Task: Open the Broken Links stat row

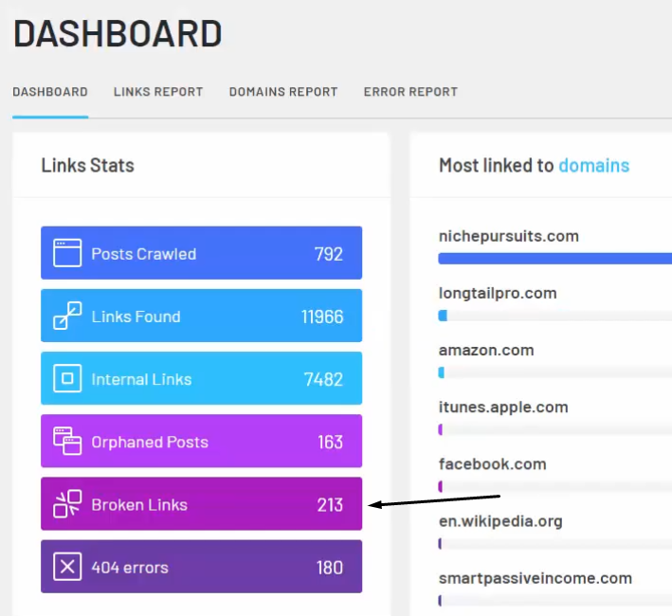Action: point(201,504)
